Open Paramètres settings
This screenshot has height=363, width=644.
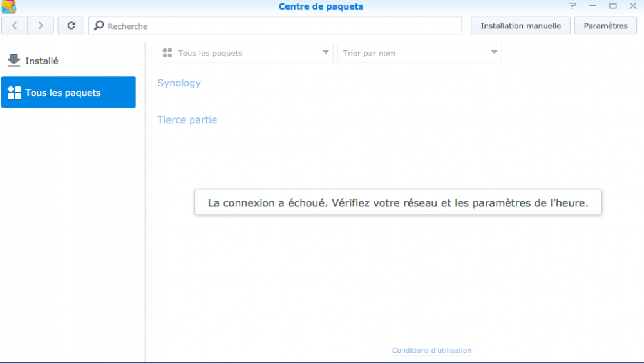click(x=605, y=26)
